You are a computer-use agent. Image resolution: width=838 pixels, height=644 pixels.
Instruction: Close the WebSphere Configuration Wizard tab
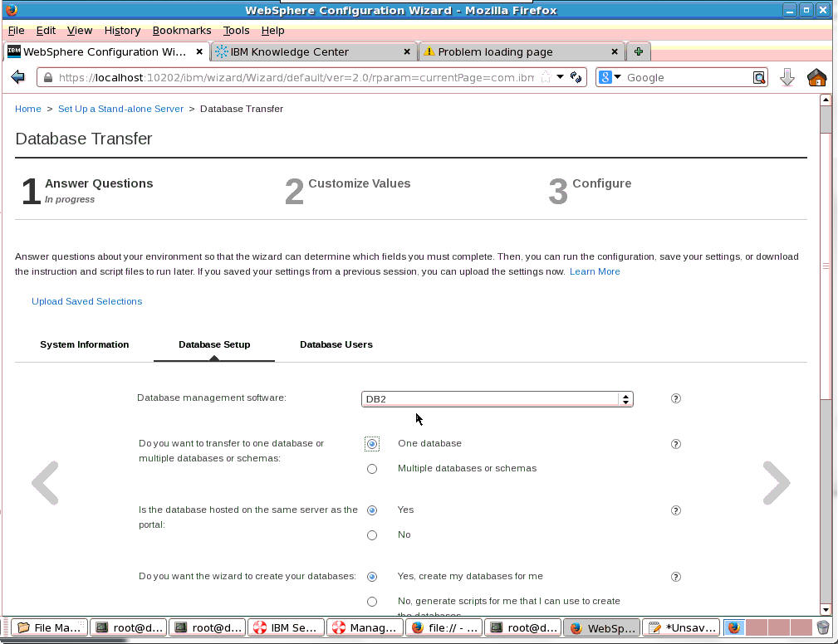tap(199, 51)
